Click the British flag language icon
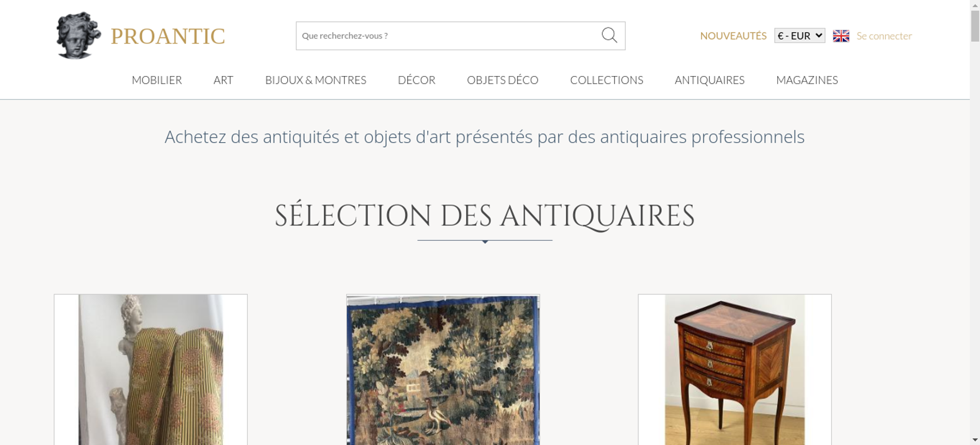This screenshot has height=445, width=980. click(x=841, y=36)
